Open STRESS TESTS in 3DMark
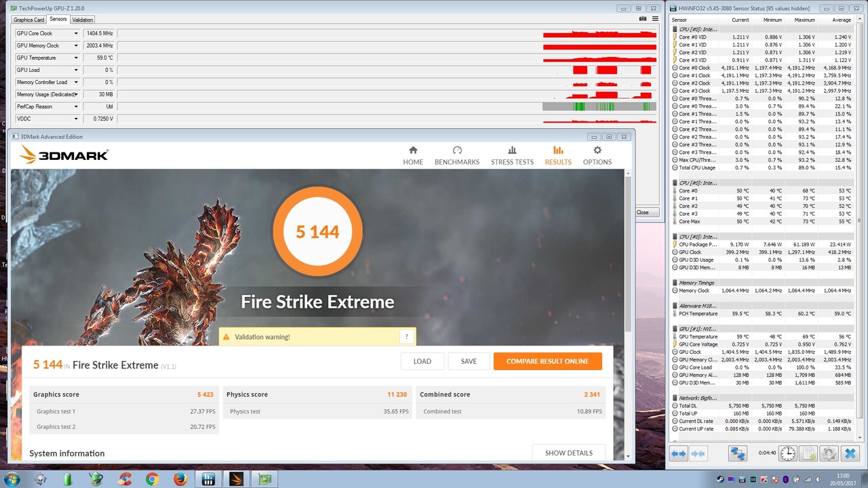 pos(512,156)
